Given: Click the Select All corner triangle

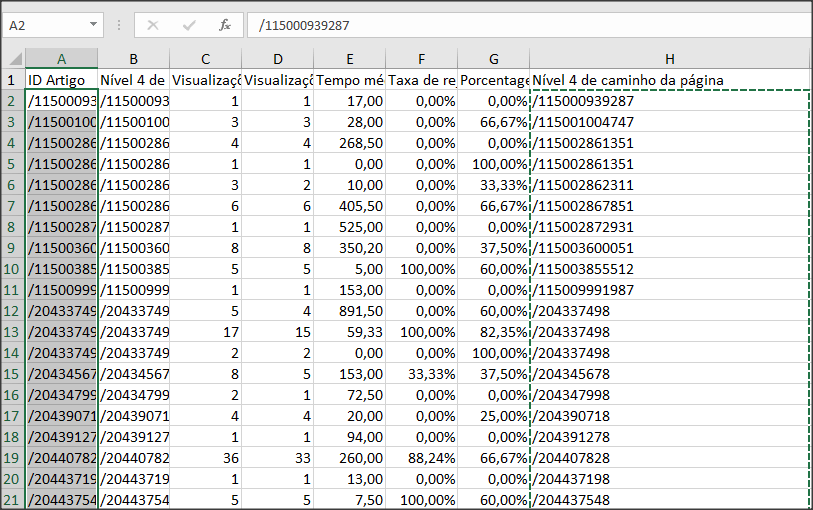Looking at the screenshot, I should 16,58.
